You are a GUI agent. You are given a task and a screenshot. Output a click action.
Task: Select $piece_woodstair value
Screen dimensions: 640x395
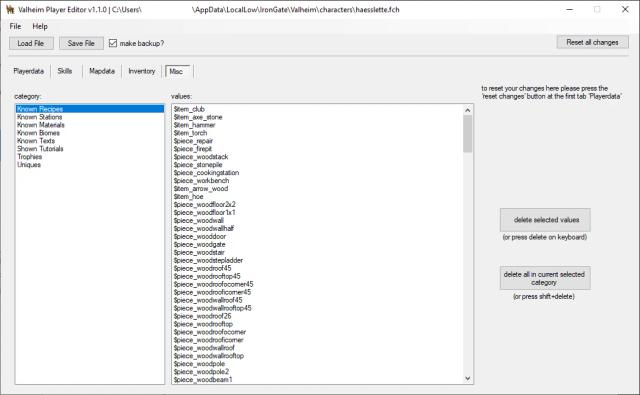317,252
